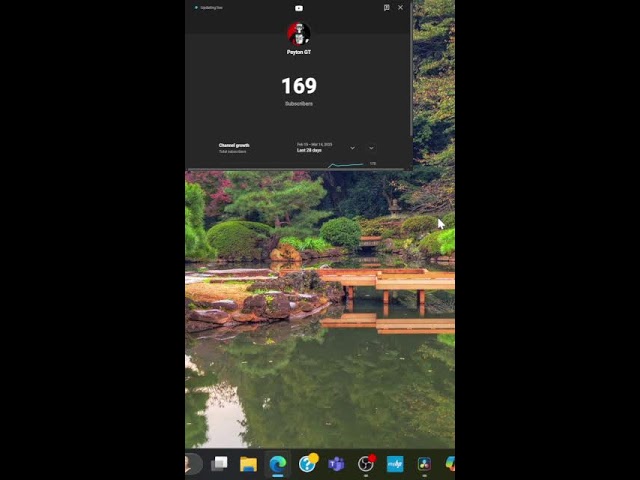Click the subscriber growth line chart

pos(346,164)
